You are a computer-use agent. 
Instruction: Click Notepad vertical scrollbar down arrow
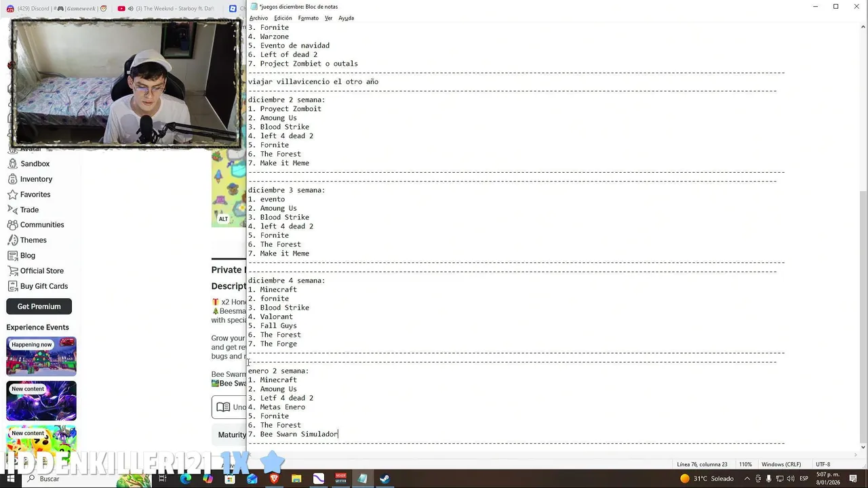pos(863,447)
